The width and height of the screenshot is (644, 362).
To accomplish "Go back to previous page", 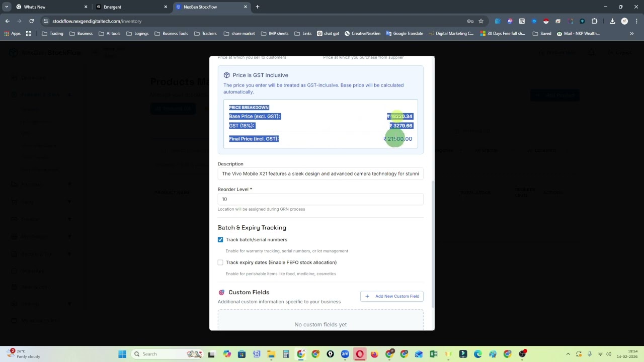I will pos(8,21).
